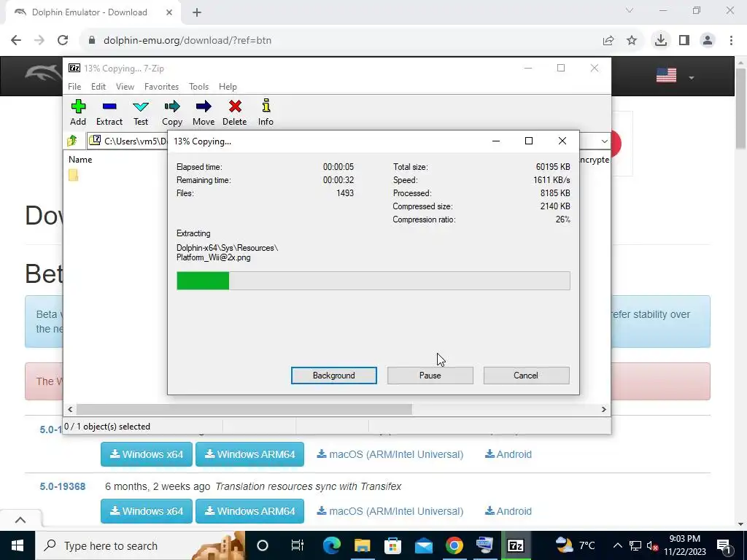Open Task View from the taskbar
The width and height of the screenshot is (747, 560).
coord(298,545)
